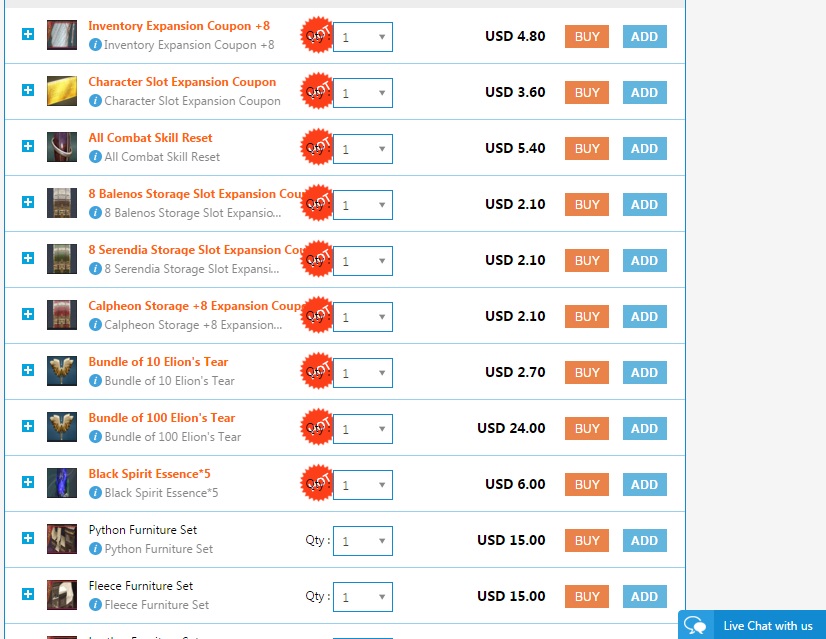This screenshot has height=639, width=826.
Task: Open quantity dropdown for Character Slot Expansion Coupon
Action: [363, 93]
